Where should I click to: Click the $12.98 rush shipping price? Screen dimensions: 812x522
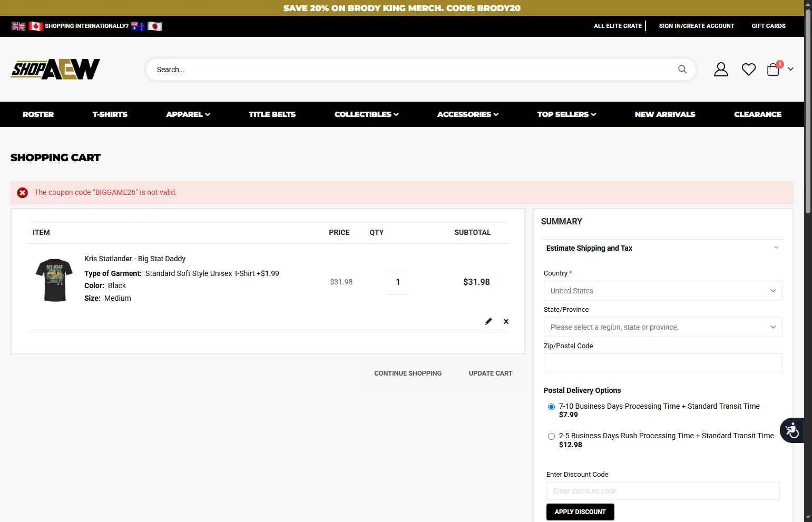tap(571, 445)
